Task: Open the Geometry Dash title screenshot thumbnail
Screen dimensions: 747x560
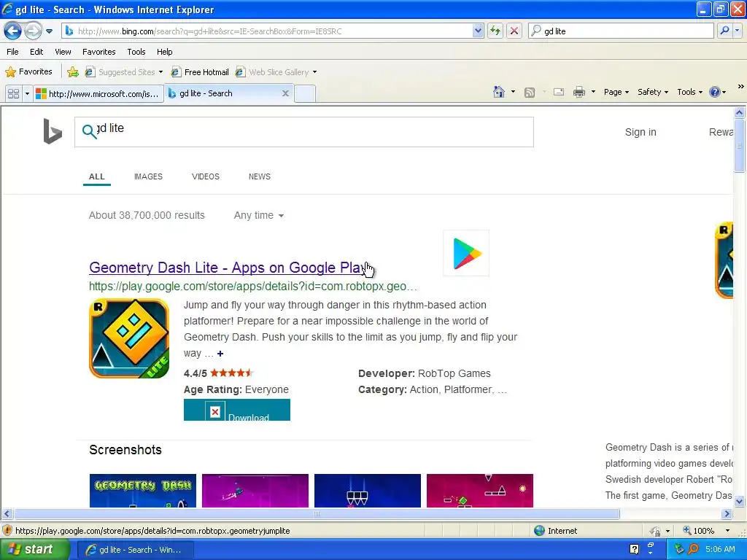Action: [142, 491]
